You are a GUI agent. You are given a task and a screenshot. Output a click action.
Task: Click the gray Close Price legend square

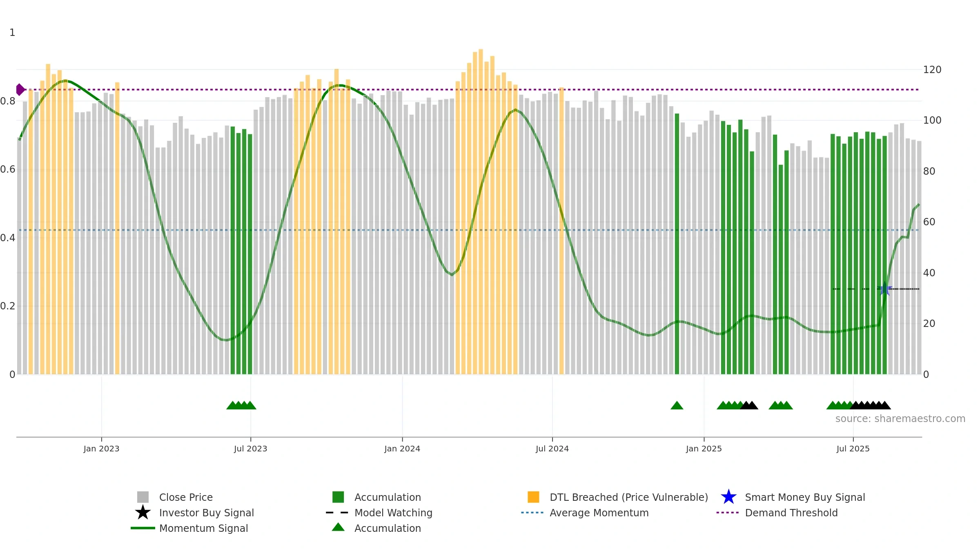[143, 497]
